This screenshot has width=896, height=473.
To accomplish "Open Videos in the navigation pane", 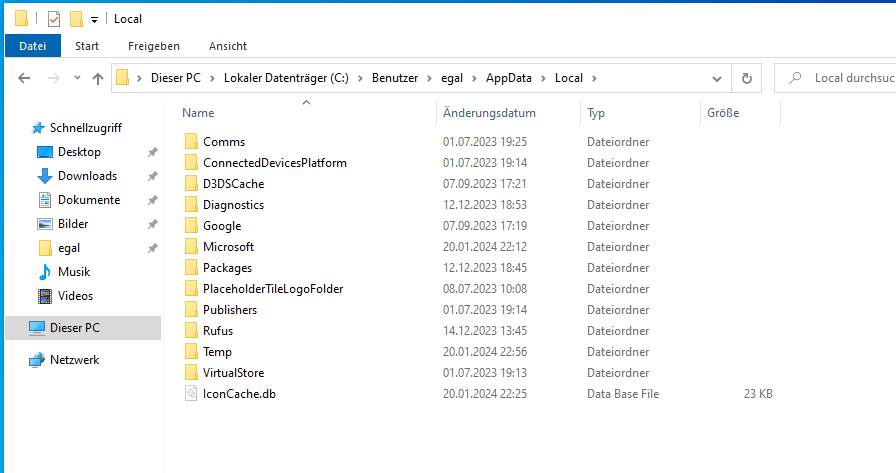I will (75, 296).
